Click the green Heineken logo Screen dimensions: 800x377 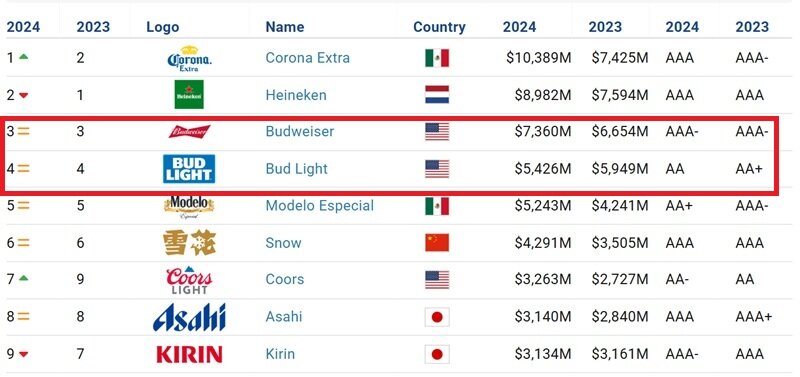[x=189, y=94]
